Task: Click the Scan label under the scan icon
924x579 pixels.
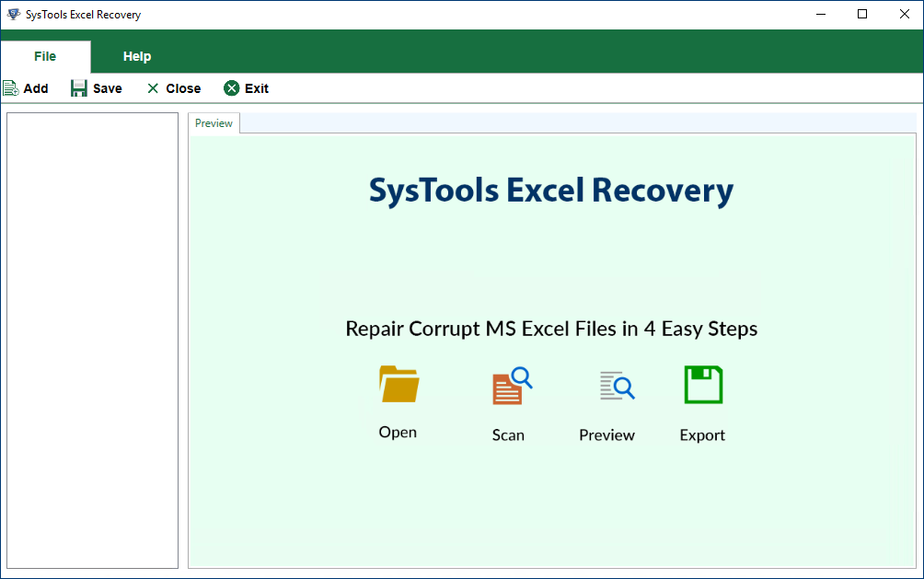Action: tap(507, 434)
